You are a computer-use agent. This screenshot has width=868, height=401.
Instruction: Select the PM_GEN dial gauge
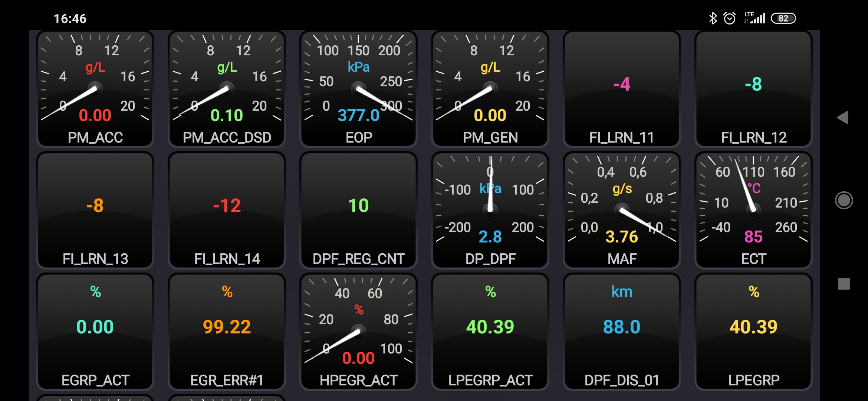click(490, 89)
